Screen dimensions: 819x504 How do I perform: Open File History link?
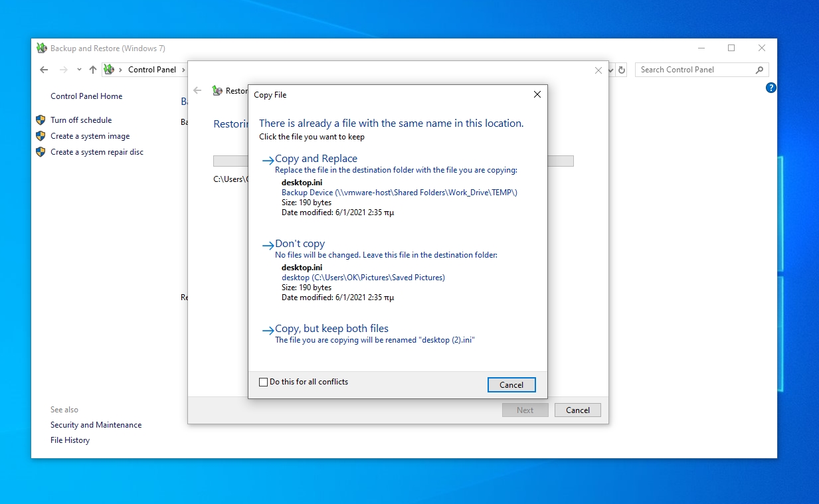[70, 440]
